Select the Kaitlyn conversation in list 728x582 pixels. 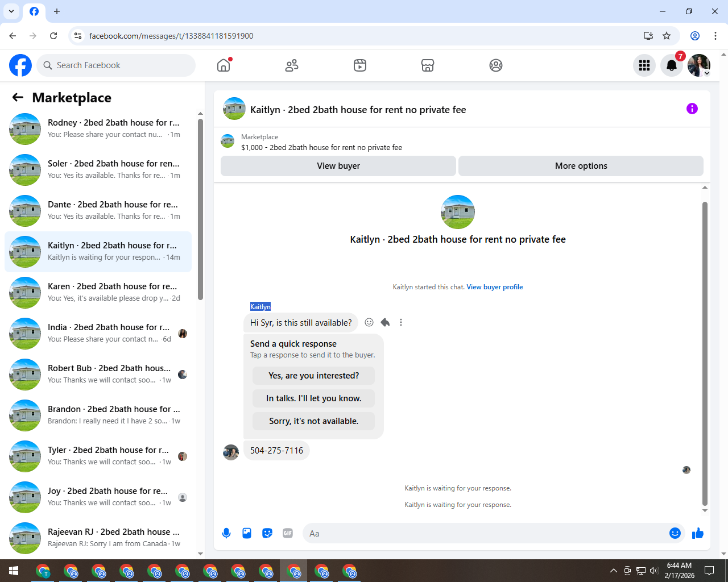click(98, 252)
